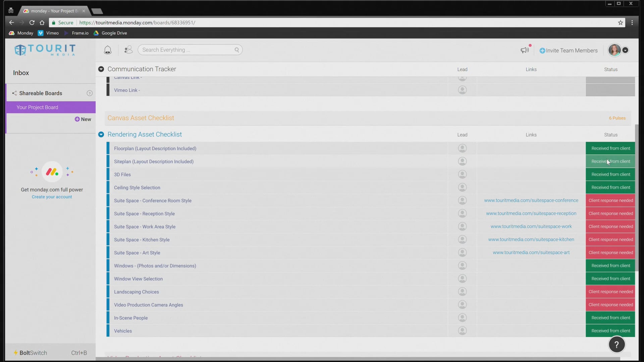Assign lead on 3D Files row person icon

tap(462, 174)
